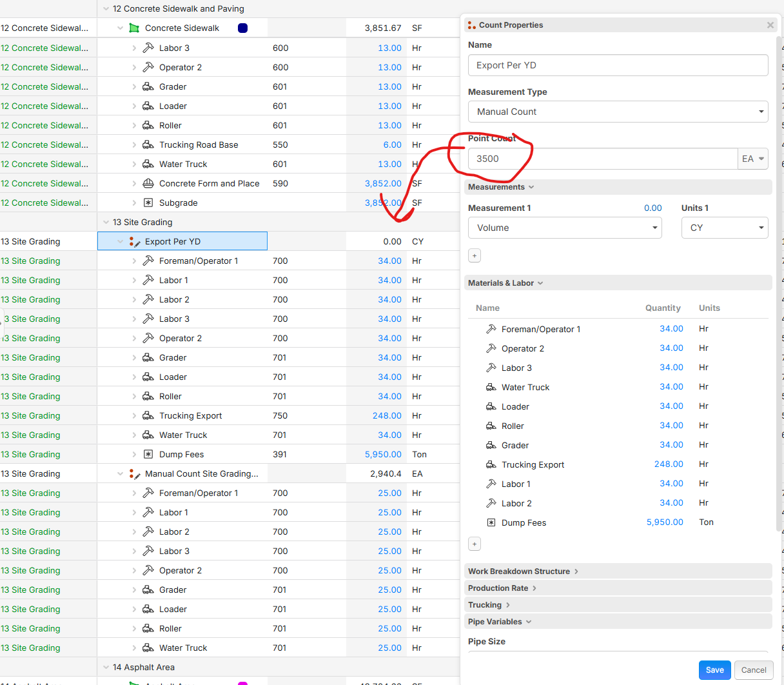Collapse the 13 Site Grading group
Screen dimensions: 784x685
106,223
